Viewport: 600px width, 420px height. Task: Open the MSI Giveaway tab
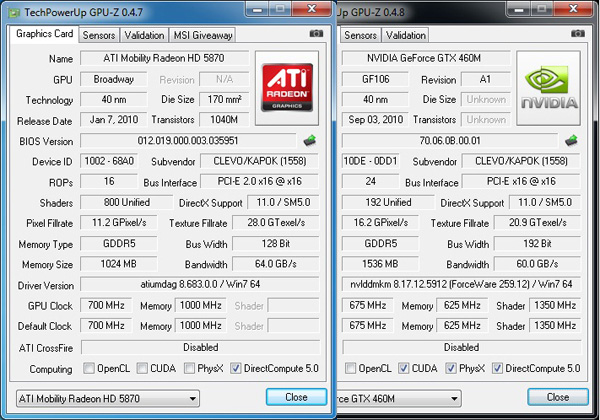203,35
